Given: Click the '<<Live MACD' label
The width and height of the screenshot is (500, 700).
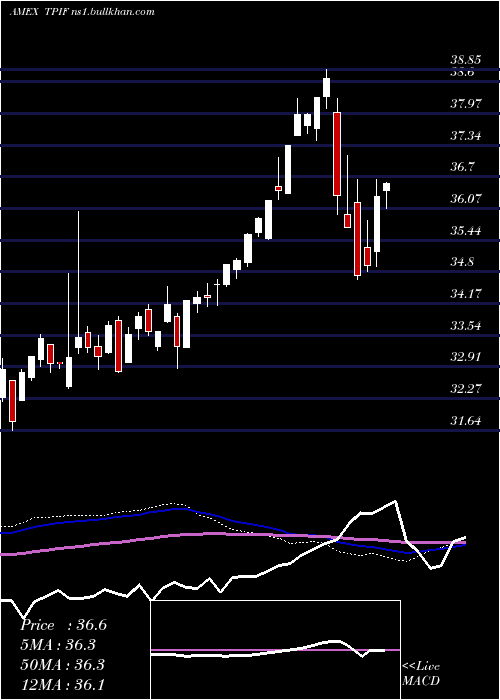Looking at the screenshot, I should [421, 674].
